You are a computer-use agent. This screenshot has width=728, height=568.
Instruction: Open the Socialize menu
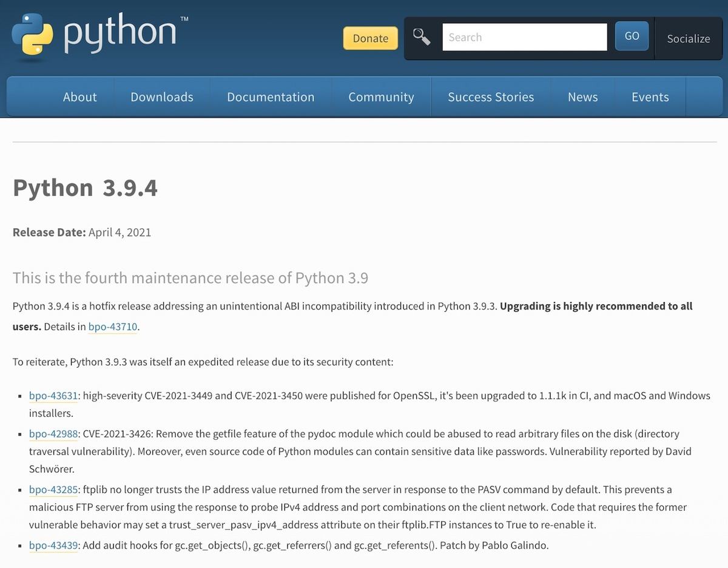pyautogui.click(x=689, y=38)
